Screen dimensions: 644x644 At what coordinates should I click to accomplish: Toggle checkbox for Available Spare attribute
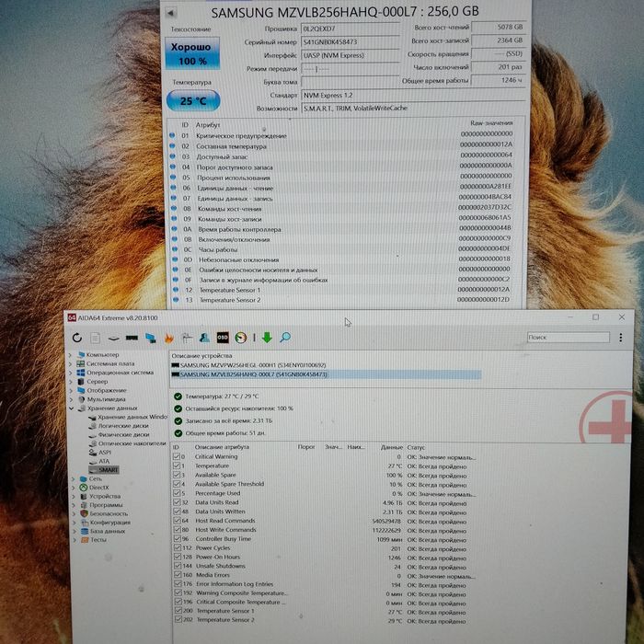[177, 475]
